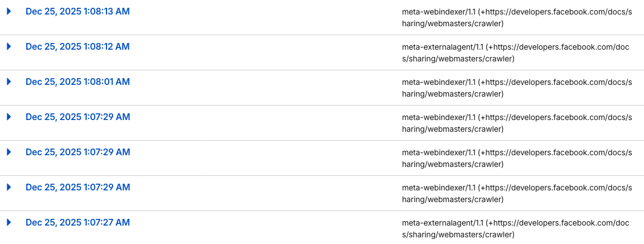The width and height of the screenshot is (644, 244).
Task: Click meta-webindexer user agent for 1:08:01 AM
Action: point(516,88)
